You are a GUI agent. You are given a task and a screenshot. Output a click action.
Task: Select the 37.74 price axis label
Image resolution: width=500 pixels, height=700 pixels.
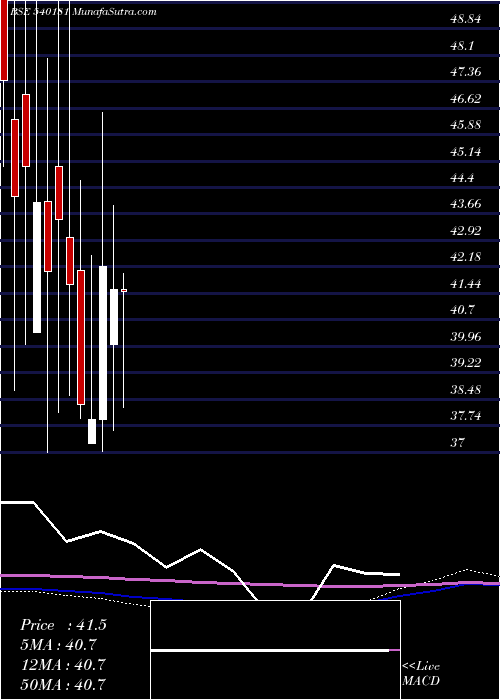466,417
